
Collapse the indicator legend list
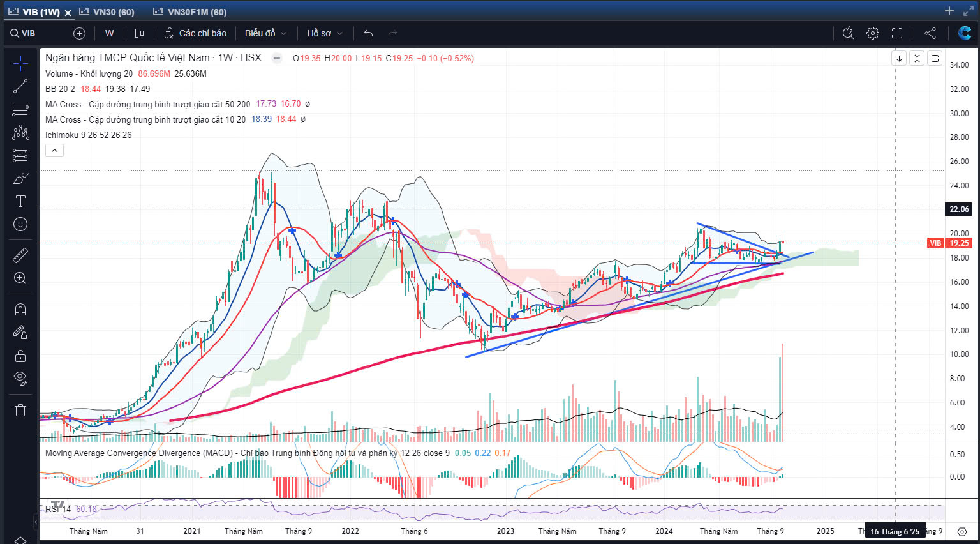click(x=54, y=151)
